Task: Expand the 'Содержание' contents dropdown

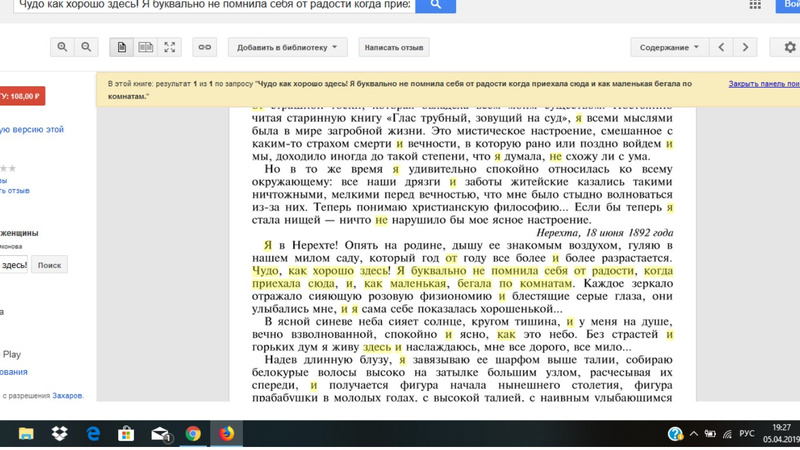Action: [x=669, y=47]
